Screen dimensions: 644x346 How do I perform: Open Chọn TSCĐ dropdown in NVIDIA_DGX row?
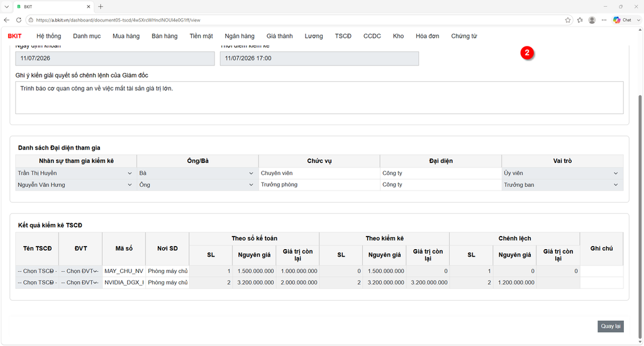[37, 282]
